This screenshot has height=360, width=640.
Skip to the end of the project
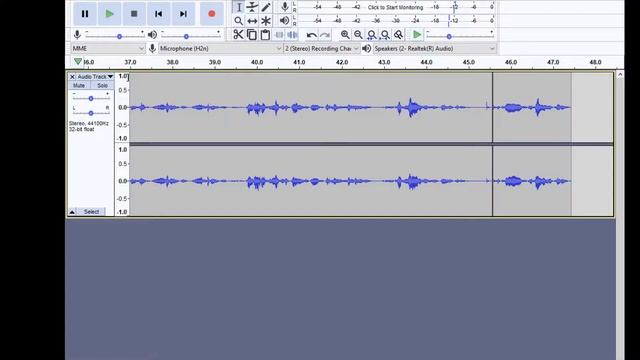coord(183,14)
